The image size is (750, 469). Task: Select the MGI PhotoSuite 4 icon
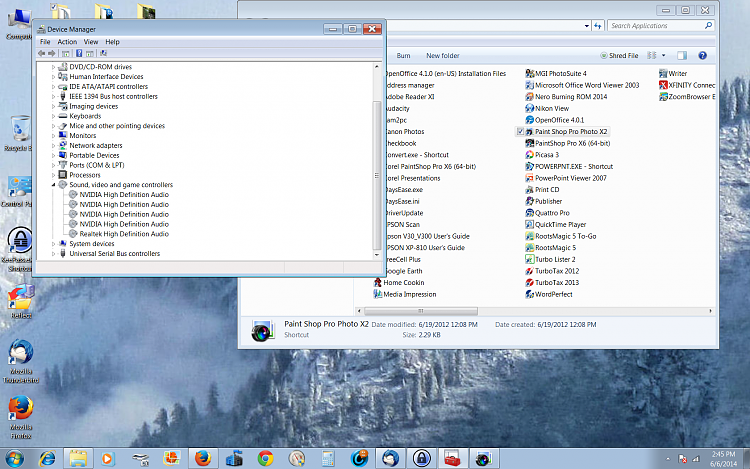[x=529, y=74]
